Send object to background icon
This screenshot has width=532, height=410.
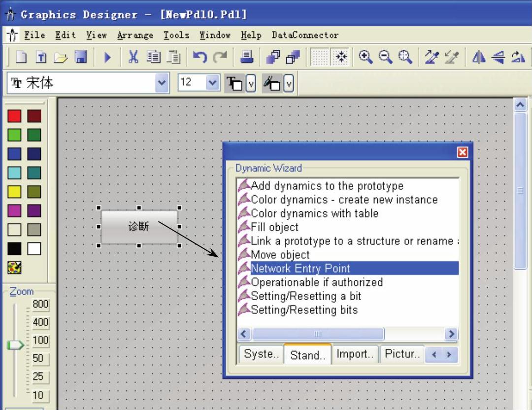click(x=293, y=57)
